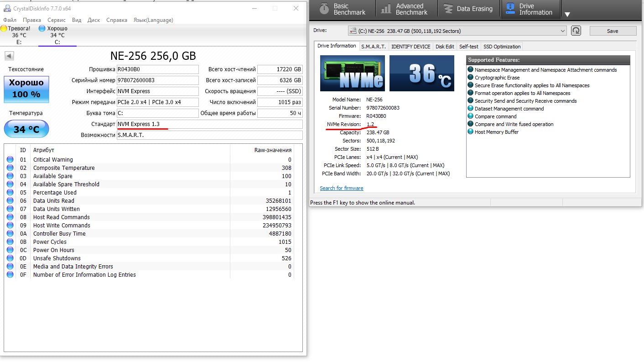Click the Save button
This screenshot has width=644, height=363.
coord(613,31)
